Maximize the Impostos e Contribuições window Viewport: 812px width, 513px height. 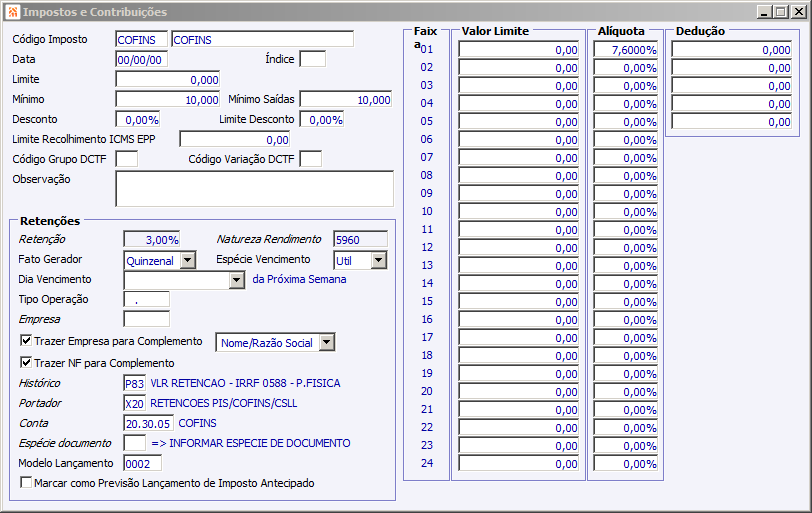point(781,12)
